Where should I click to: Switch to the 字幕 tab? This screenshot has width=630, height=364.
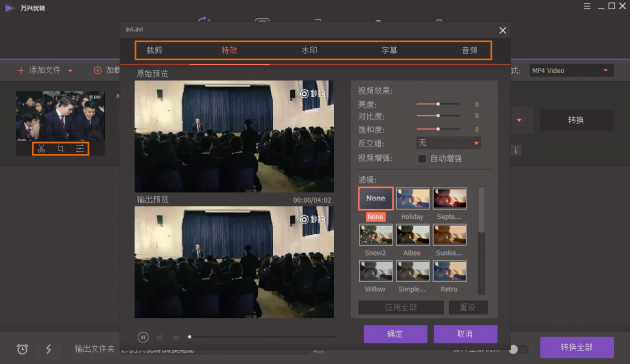coord(389,50)
